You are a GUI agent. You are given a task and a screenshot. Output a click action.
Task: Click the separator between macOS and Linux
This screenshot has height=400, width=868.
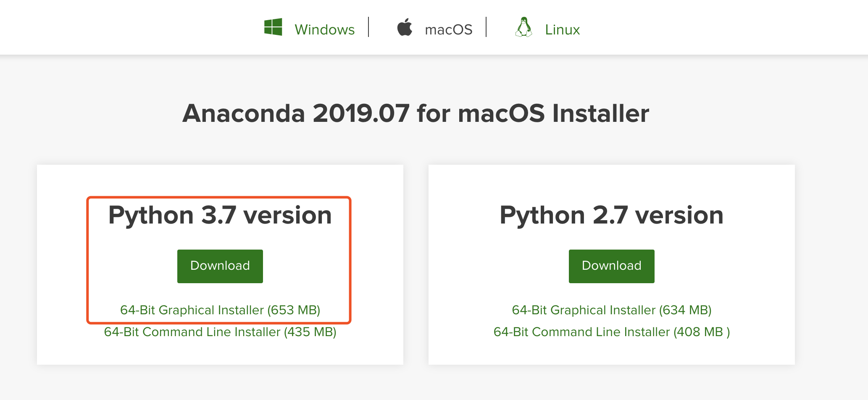(486, 27)
